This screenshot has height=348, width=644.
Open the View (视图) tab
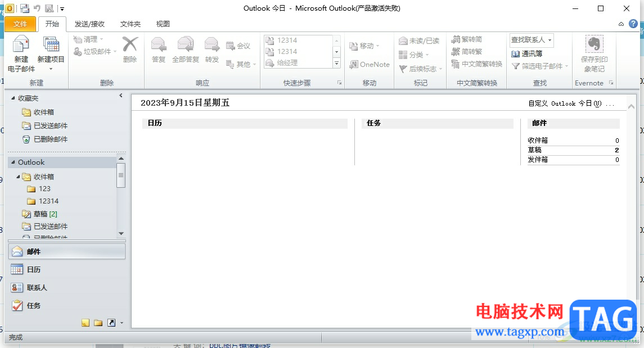click(163, 24)
